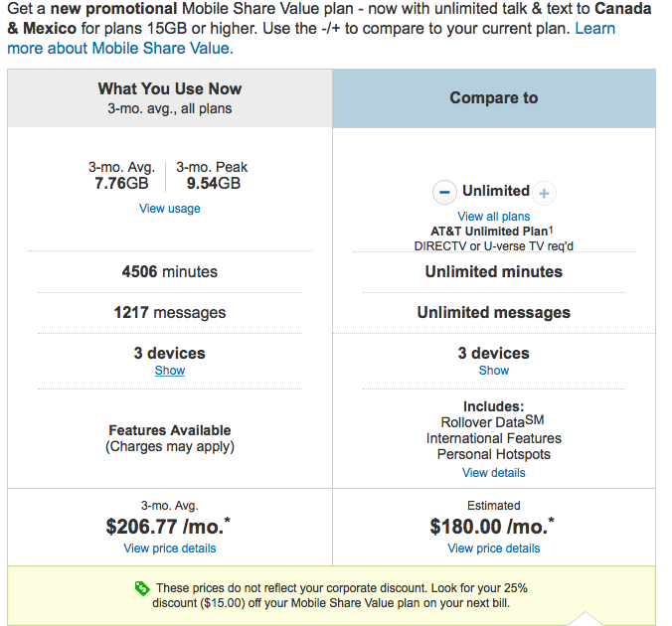View price details for $180.00 estimate
This screenshot has height=626, width=672.
(494, 548)
